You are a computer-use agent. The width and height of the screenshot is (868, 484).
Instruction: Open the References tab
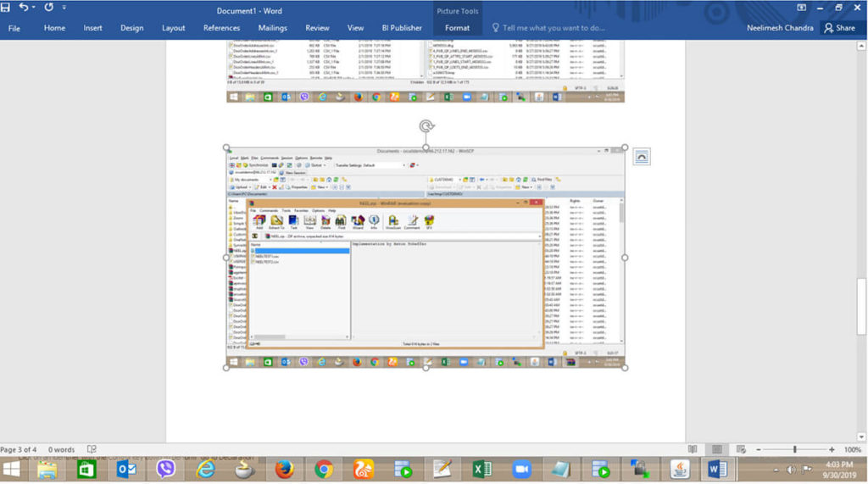pyautogui.click(x=221, y=28)
